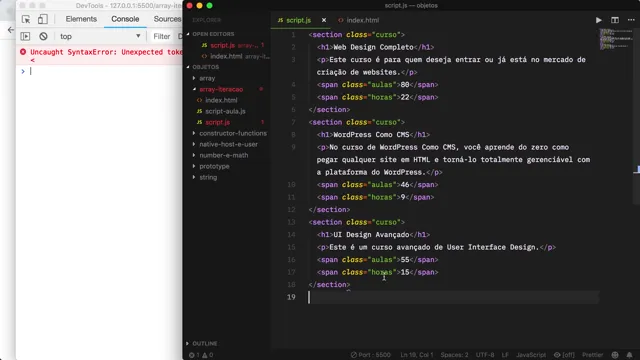Open the editor more actions menu

coord(631,20)
